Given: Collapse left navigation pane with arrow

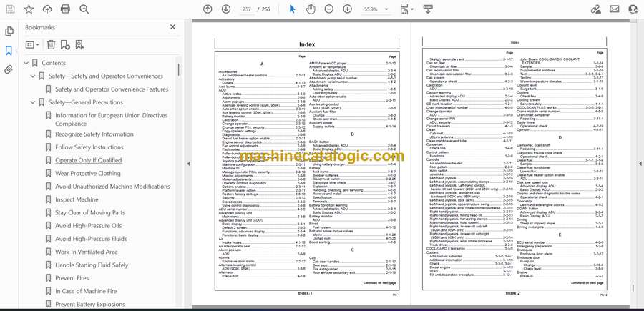Looking at the screenshot, I should (188, 164).
